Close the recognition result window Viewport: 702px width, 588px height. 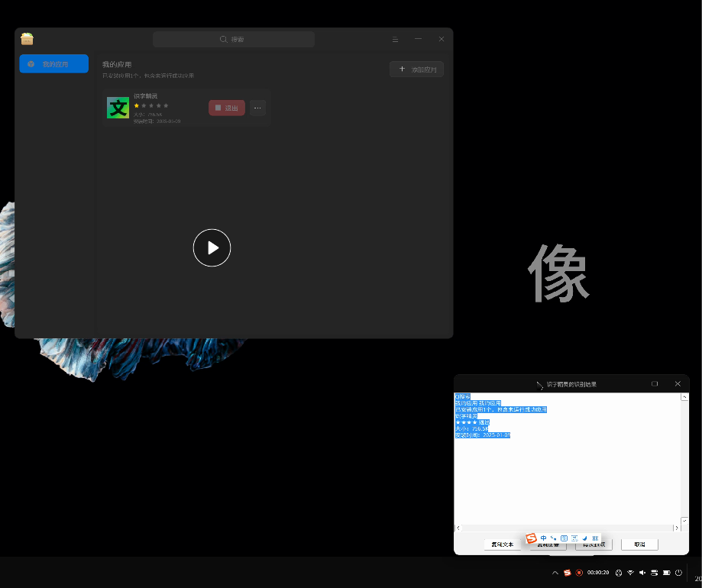click(x=678, y=384)
